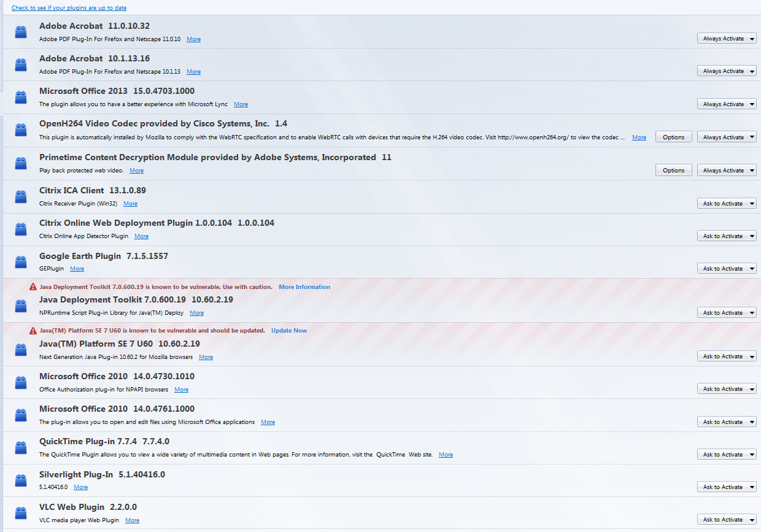
Task: Show More for QuickTime Plug-in description
Action: [x=446, y=455]
